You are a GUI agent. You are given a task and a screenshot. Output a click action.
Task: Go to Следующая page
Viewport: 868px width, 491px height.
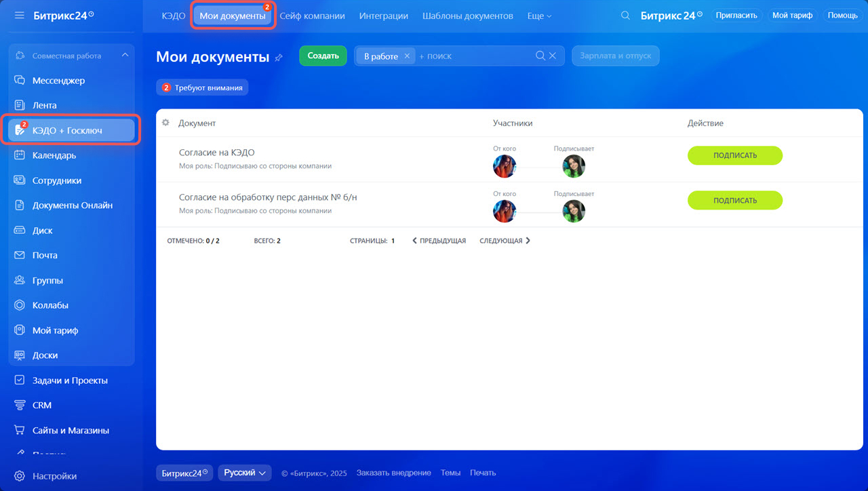click(505, 241)
